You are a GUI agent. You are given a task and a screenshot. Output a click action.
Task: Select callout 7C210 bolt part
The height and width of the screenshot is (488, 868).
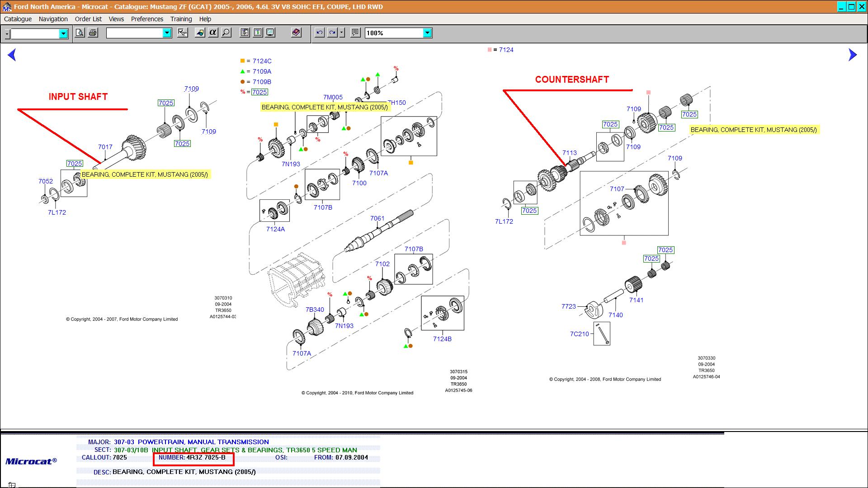[x=580, y=334]
